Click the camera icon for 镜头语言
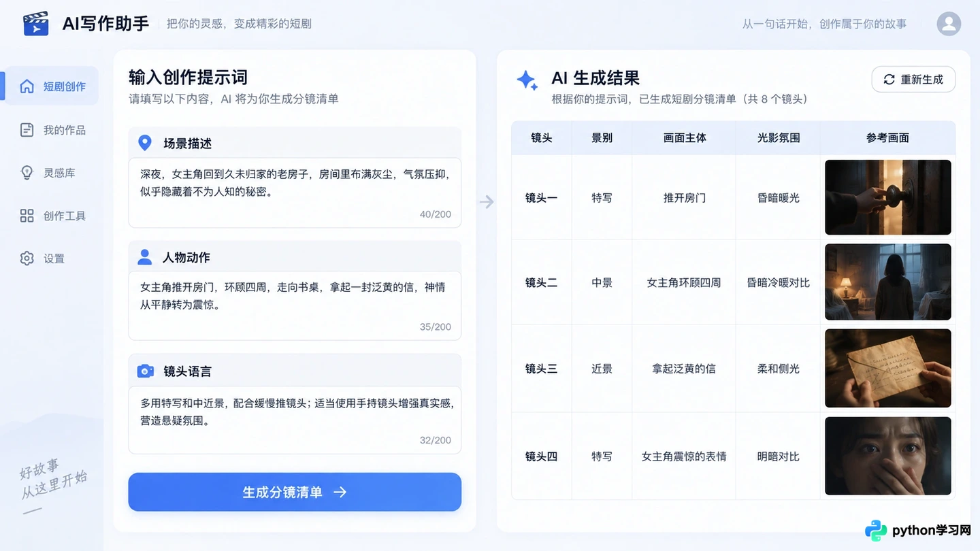This screenshot has height=551, width=980. pyautogui.click(x=145, y=371)
